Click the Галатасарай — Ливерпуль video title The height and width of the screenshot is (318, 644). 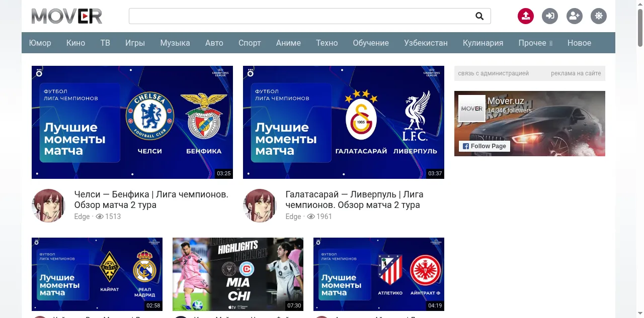pos(354,199)
